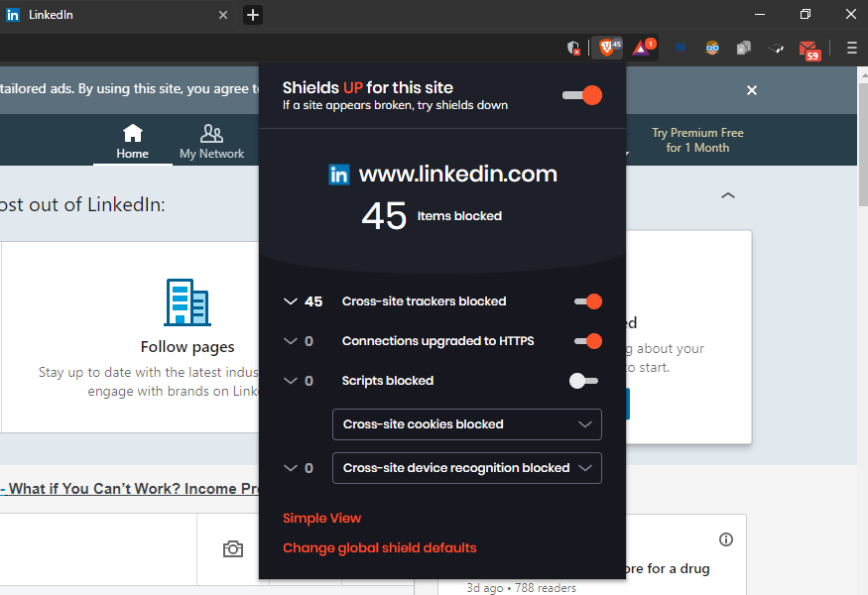This screenshot has width=868, height=595.
Task: Expand the Scripts blocked details
Action: pos(291,381)
